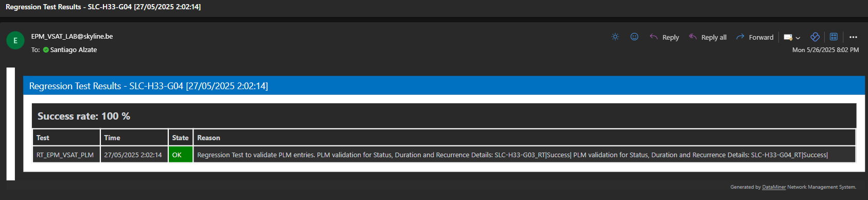The width and height of the screenshot is (868, 200).
Task: Open the emoji reaction smiley icon
Action: (634, 37)
